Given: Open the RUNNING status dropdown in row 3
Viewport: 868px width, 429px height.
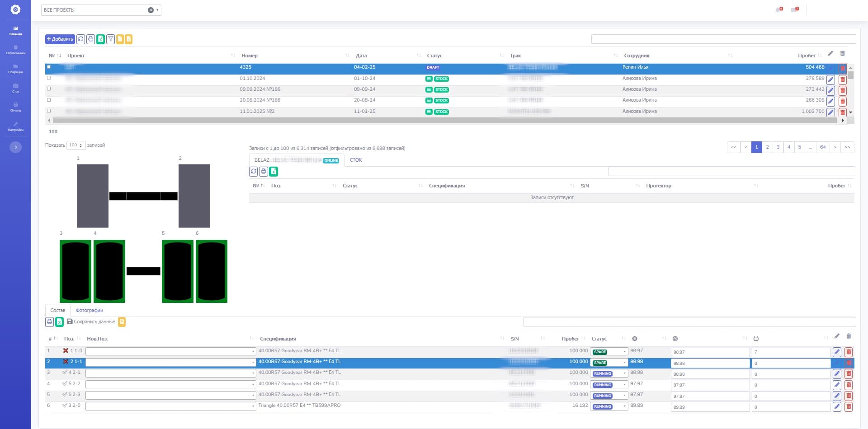Looking at the screenshot, I should [609, 373].
